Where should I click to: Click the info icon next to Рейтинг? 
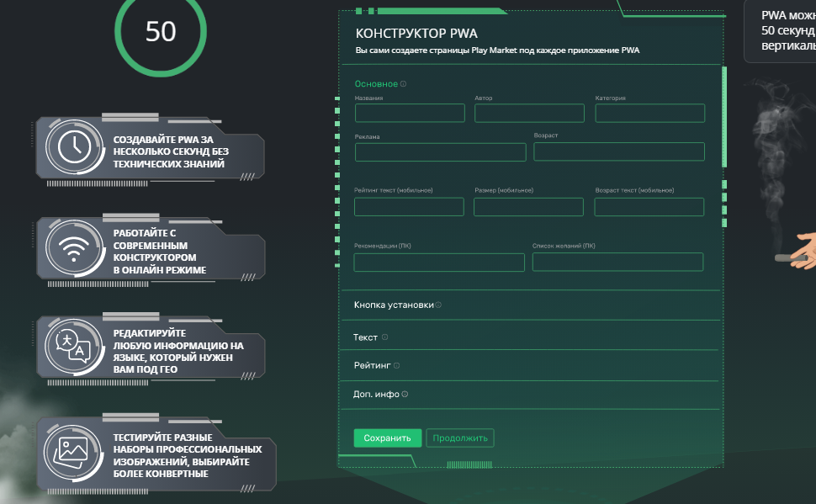396,365
